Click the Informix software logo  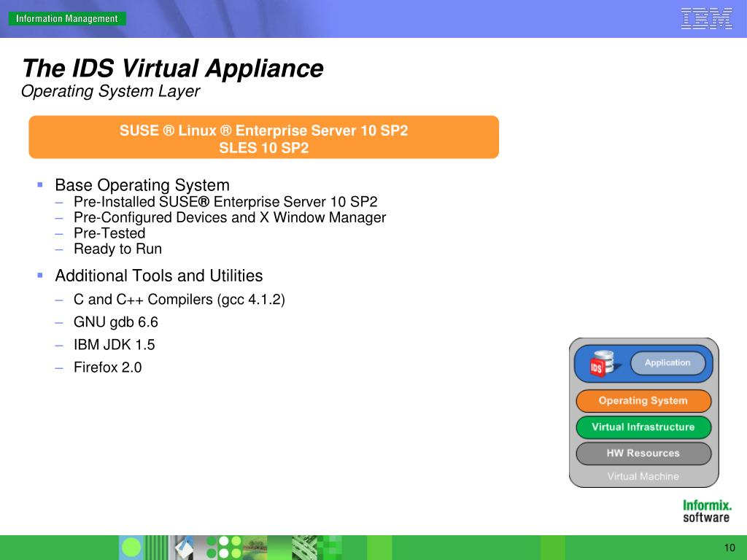[x=706, y=511]
